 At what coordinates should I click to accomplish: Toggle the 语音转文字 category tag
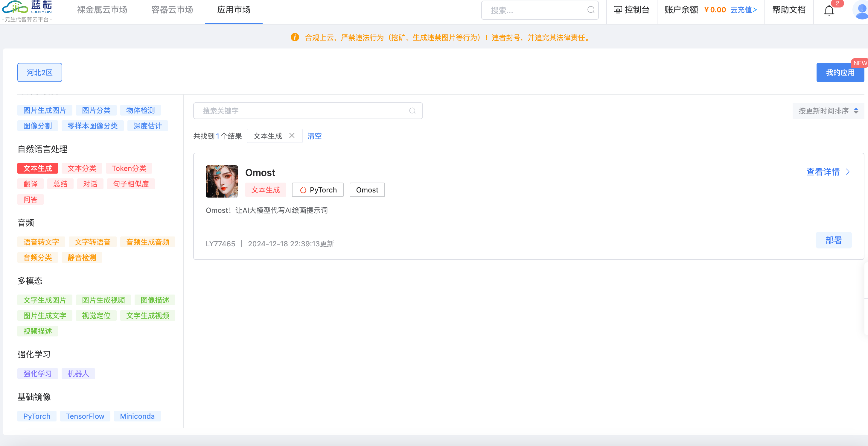(41, 242)
